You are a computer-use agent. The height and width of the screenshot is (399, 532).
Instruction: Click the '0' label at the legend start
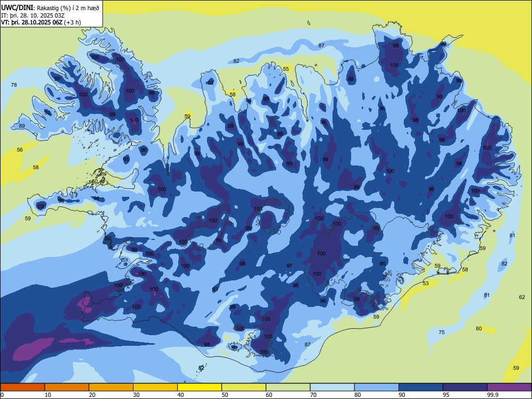pos(2,395)
